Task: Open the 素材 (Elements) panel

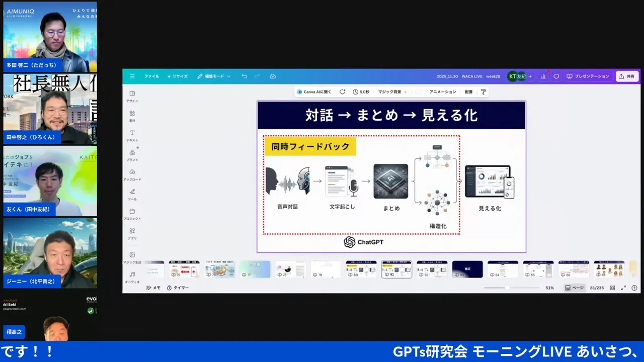Action: pos(132,116)
